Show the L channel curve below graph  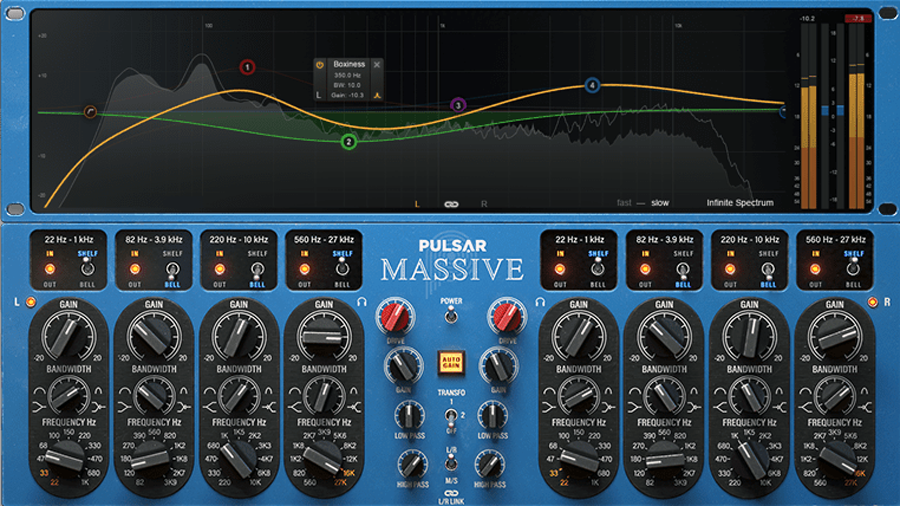pos(417,204)
